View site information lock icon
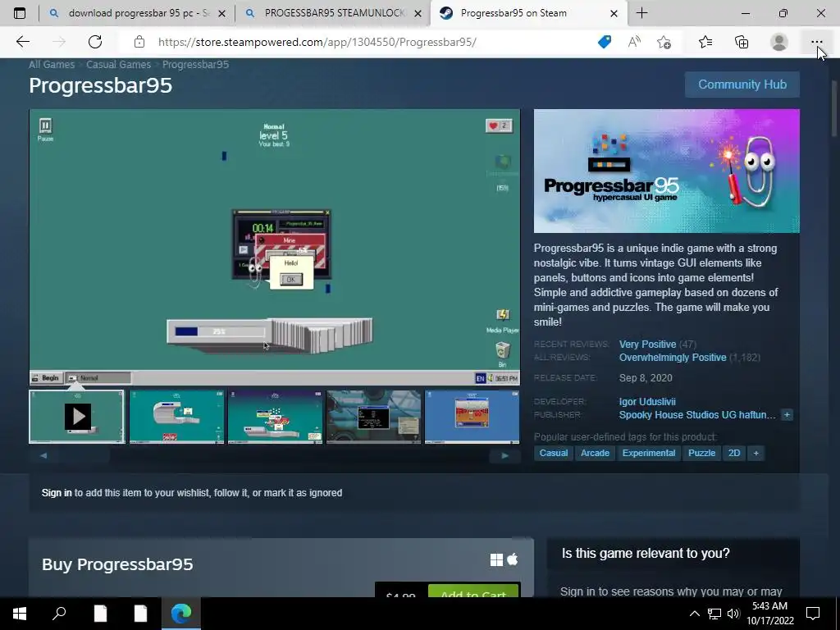 pyautogui.click(x=139, y=42)
